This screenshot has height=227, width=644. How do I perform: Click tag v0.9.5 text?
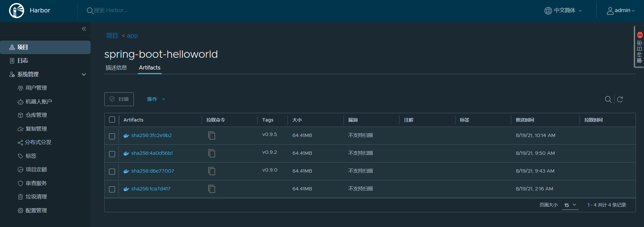[270, 134]
